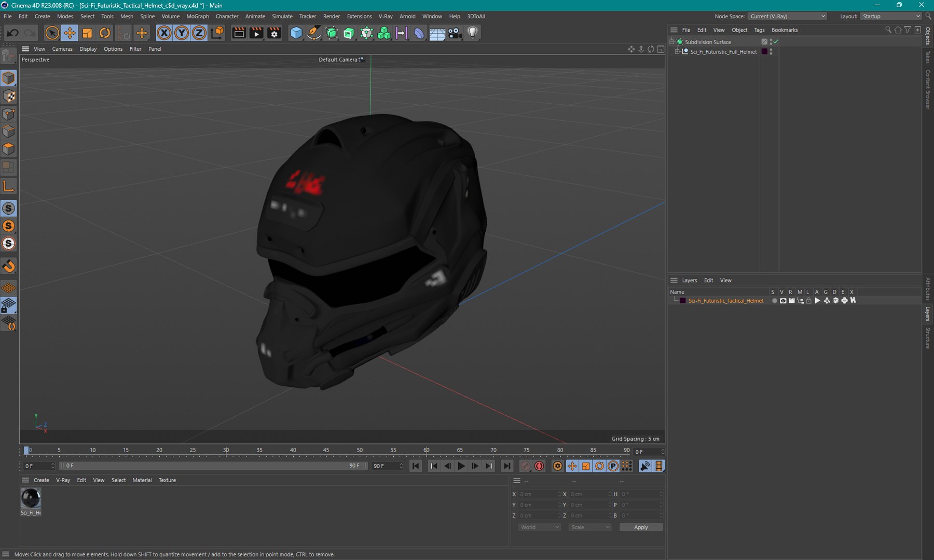Screen dimensions: 934x560
Task: Open the Scale mode dropdown
Action: click(x=590, y=527)
